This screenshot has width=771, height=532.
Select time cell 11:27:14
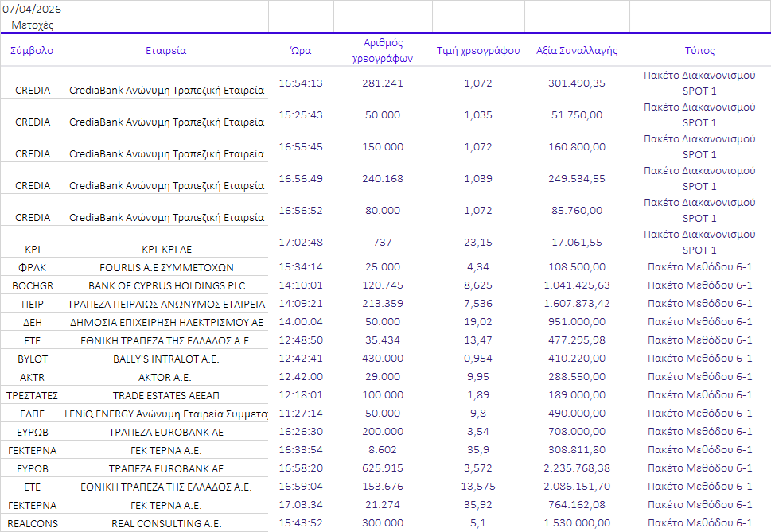301,414
